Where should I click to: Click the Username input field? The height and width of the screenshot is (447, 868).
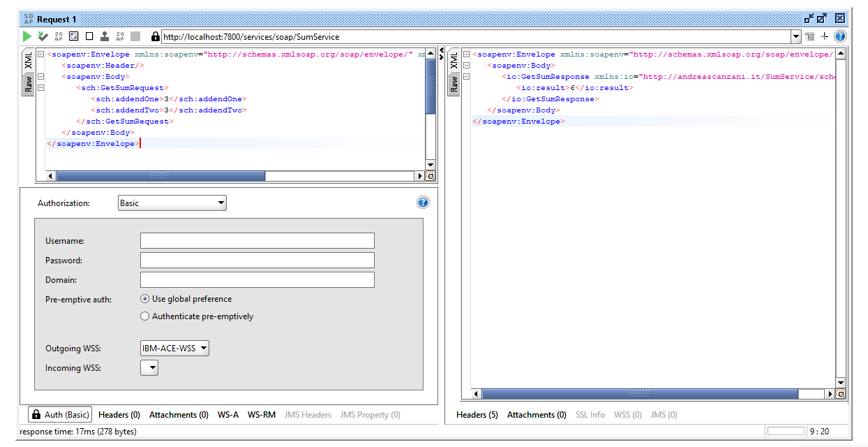(x=257, y=240)
